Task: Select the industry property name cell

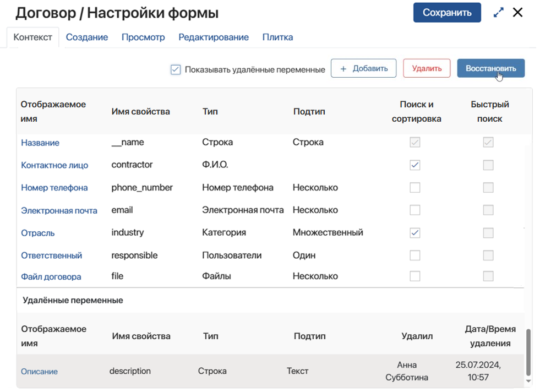Action: 127,232
